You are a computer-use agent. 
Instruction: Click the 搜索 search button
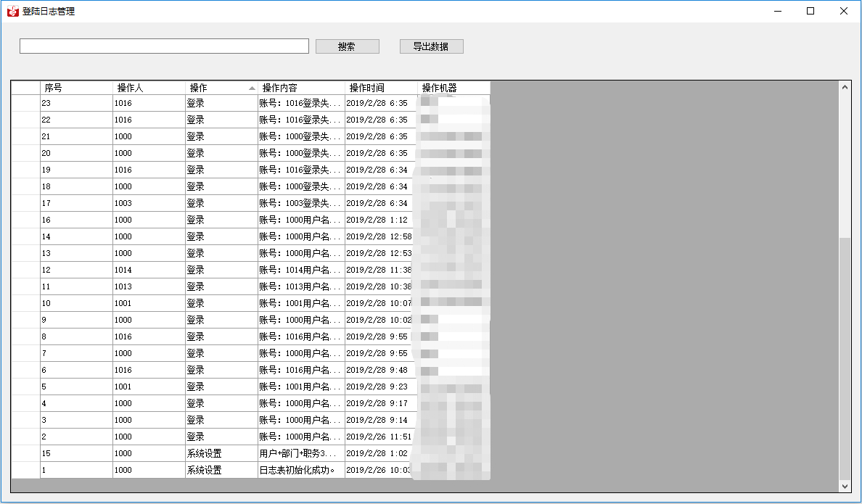pos(347,46)
